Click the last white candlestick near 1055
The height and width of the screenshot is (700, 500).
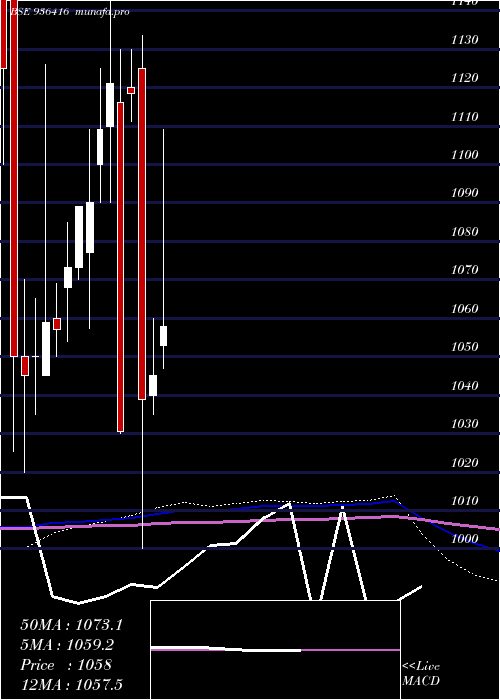coord(163,336)
